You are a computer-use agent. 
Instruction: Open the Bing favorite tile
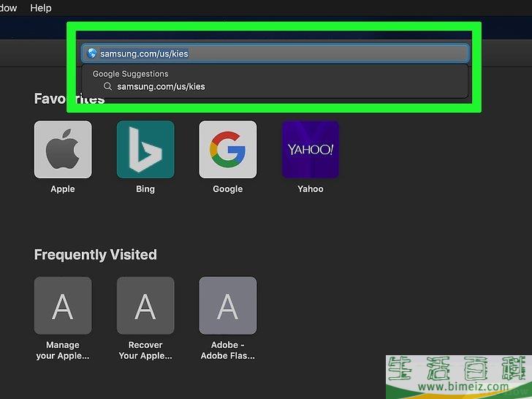tap(145, 150)
